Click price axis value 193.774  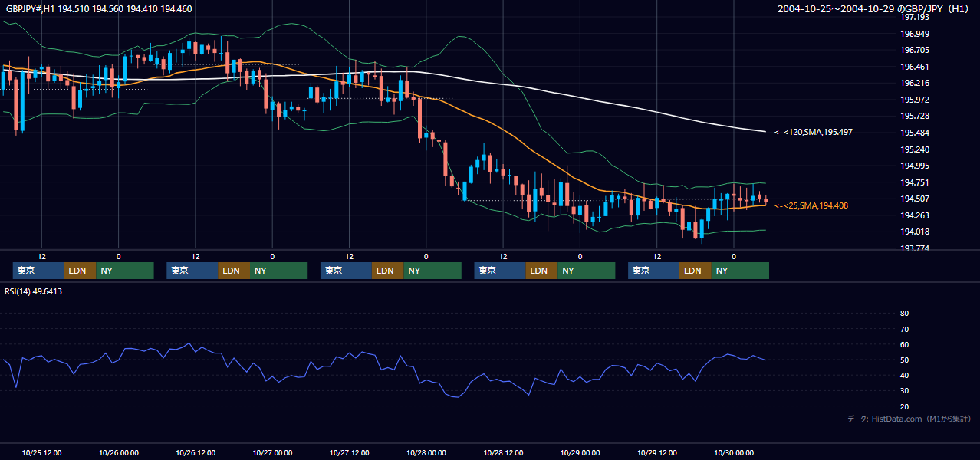pos(915,248)
